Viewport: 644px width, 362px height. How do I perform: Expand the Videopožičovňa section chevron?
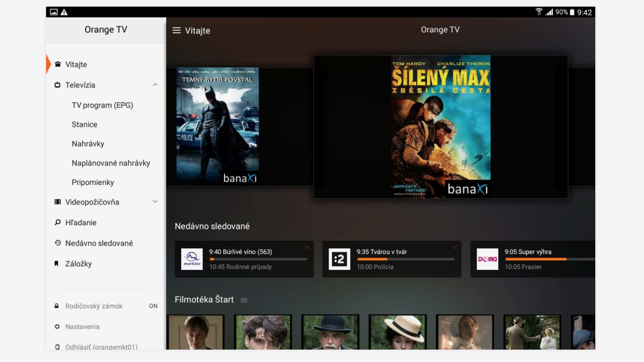pyautogui.click(x=155, y=202)
